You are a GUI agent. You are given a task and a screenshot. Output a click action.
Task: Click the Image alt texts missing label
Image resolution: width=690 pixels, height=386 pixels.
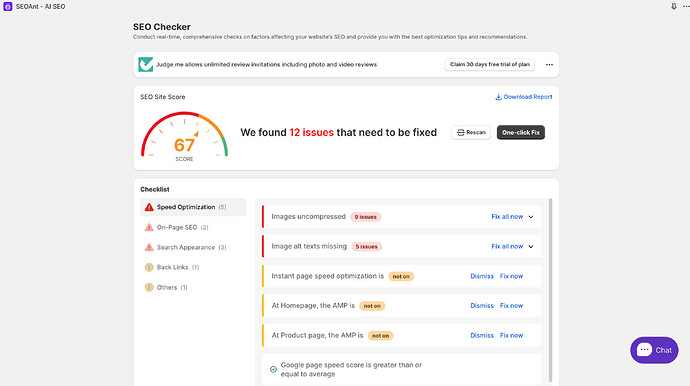tap(309, 246)
